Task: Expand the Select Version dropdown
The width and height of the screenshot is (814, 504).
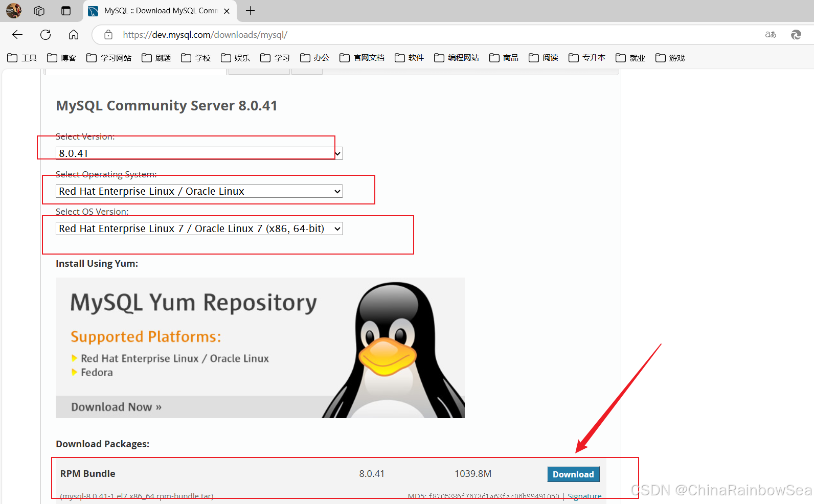Action: (x=199, y=153)
